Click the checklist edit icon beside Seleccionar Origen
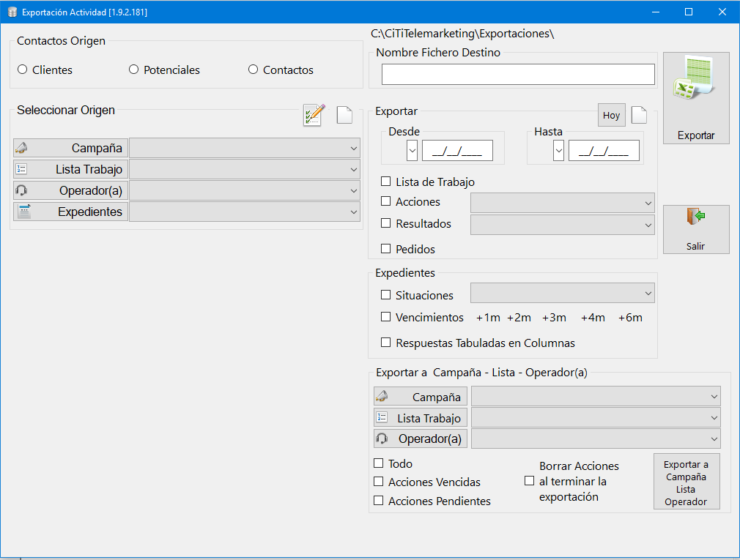This screenshot has width=740, height=560. click(x=314, y=115)
